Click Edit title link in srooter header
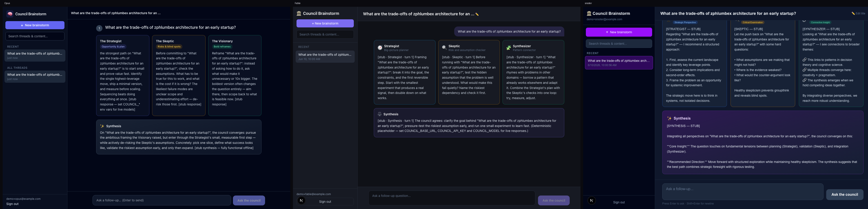The width and height of the screenshot is (868, 209). tap(858, 13)
